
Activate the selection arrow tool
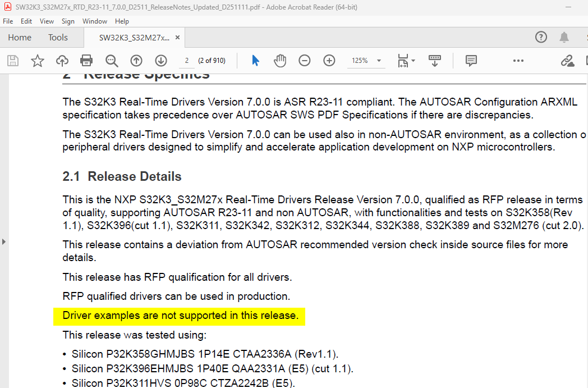(x=255, y=61)
